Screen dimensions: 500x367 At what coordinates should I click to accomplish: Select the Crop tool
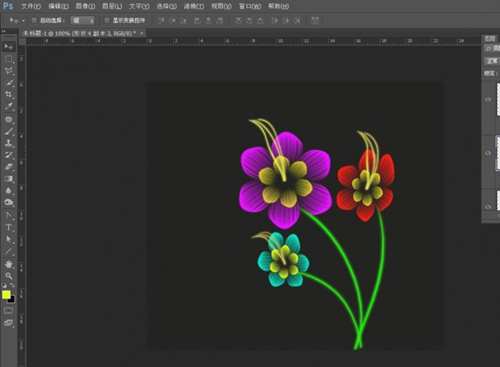[8, 95]
